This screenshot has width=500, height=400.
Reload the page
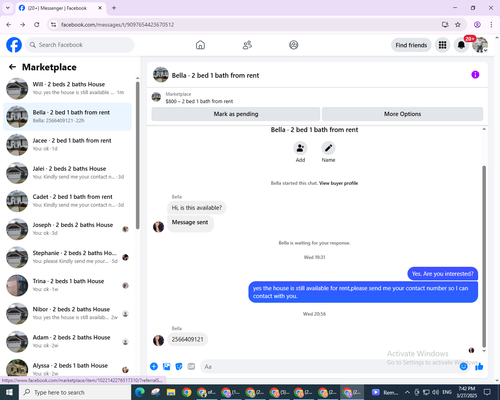pos(37,25)
